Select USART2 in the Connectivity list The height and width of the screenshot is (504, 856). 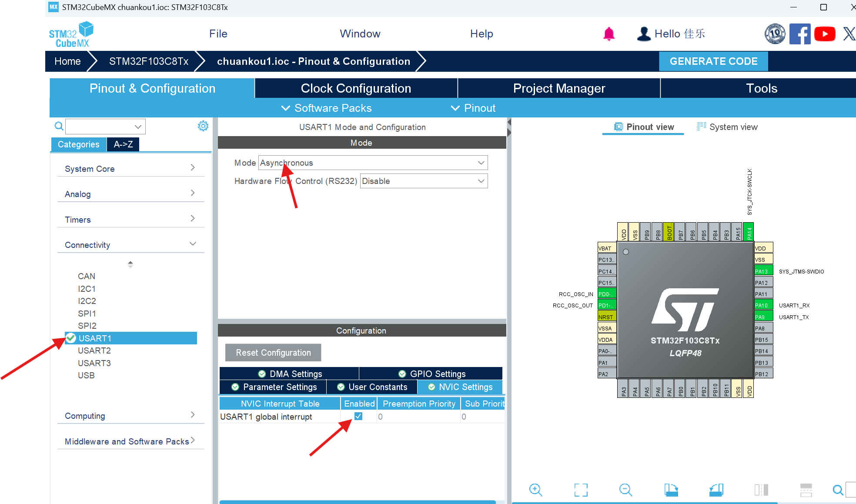pyautogui.click(x=94, y=350)
